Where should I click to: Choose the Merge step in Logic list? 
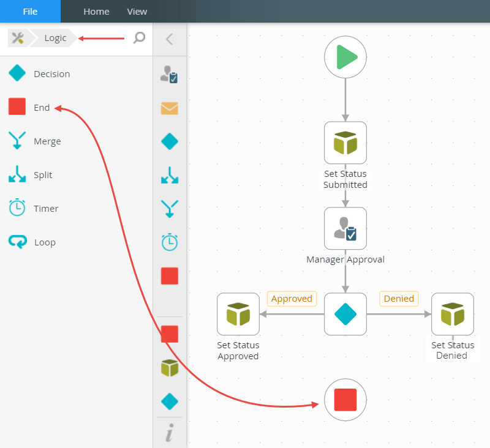tap(47, 141)
